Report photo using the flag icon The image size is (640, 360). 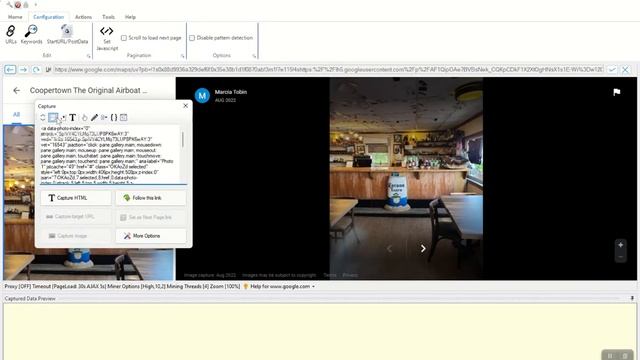(617, 92)
